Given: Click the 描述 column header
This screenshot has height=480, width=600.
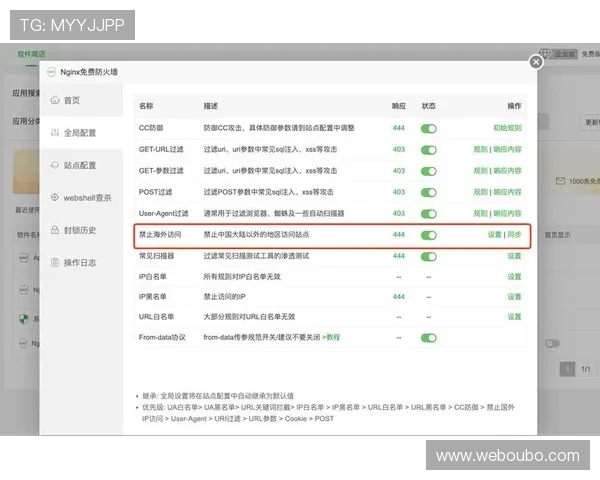Looking at the screenshot, I should tap(211, 106).
